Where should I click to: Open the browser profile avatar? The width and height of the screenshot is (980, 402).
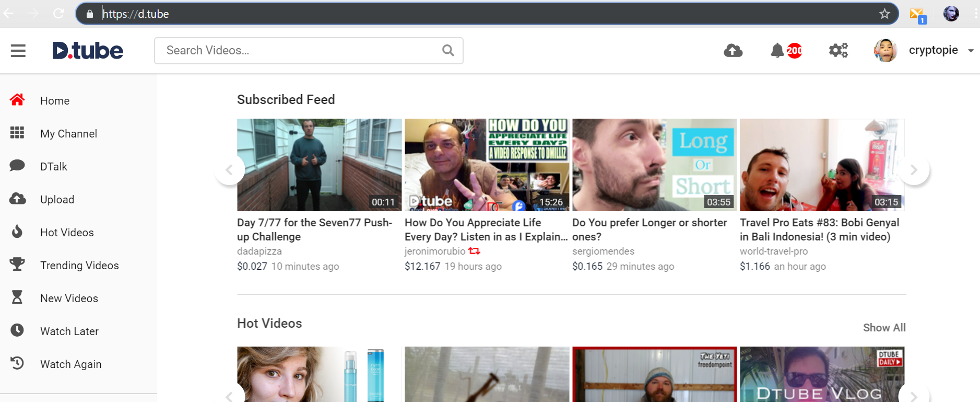[x=951, y=14]
